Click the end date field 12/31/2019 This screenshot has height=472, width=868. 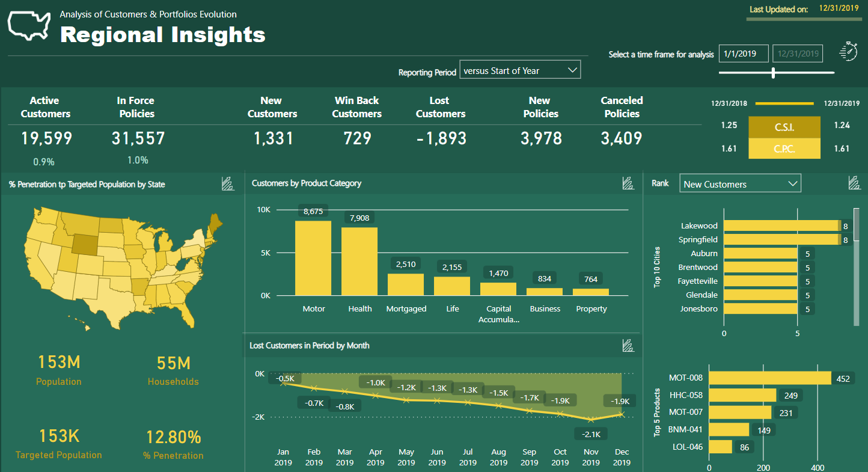tap(798, 54)
